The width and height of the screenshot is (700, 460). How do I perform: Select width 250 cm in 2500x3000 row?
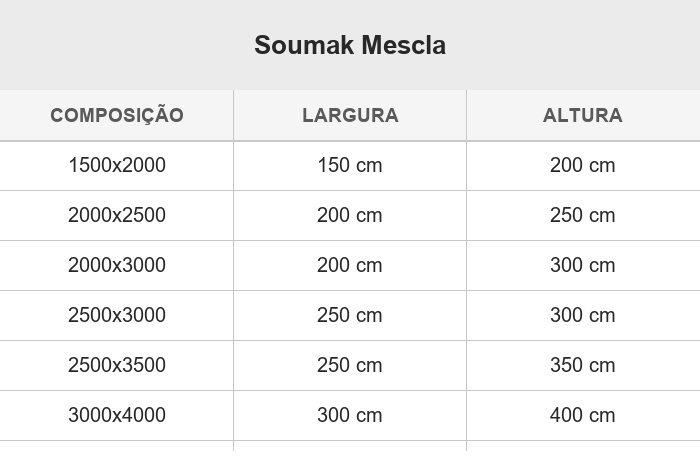350,316
